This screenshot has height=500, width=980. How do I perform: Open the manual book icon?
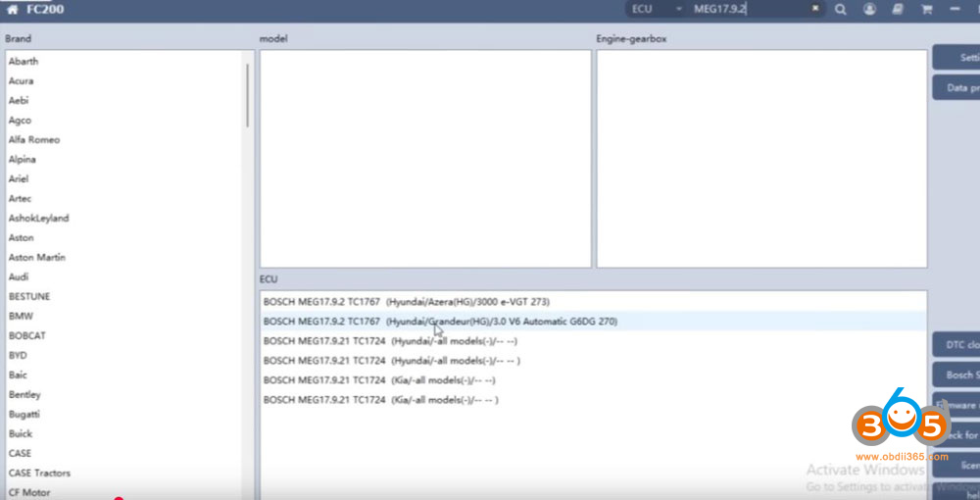[898, 10]
